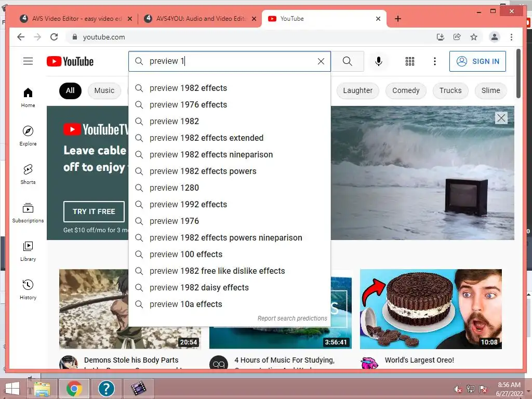Choose suggestion 'preview 1976 effects'
Screen dimensions: 532x399
pyautogui.click(x=230, y=105)
